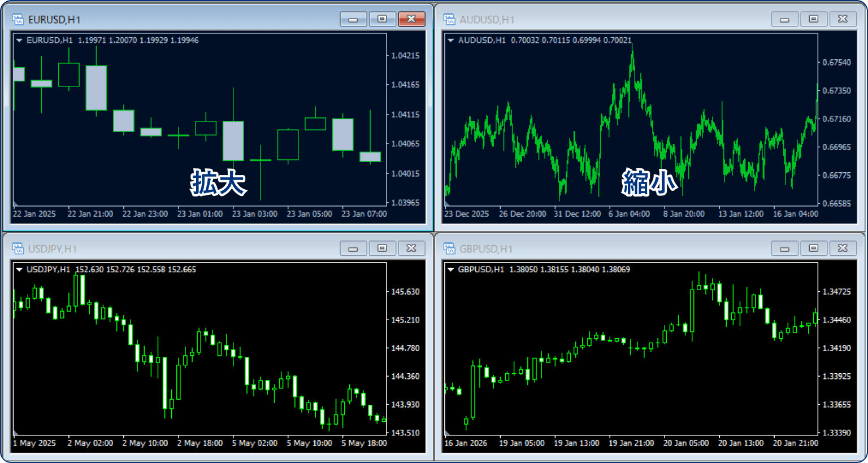Close the EURUSD,H1 chart with red X
868x463 pixels.
411,19
